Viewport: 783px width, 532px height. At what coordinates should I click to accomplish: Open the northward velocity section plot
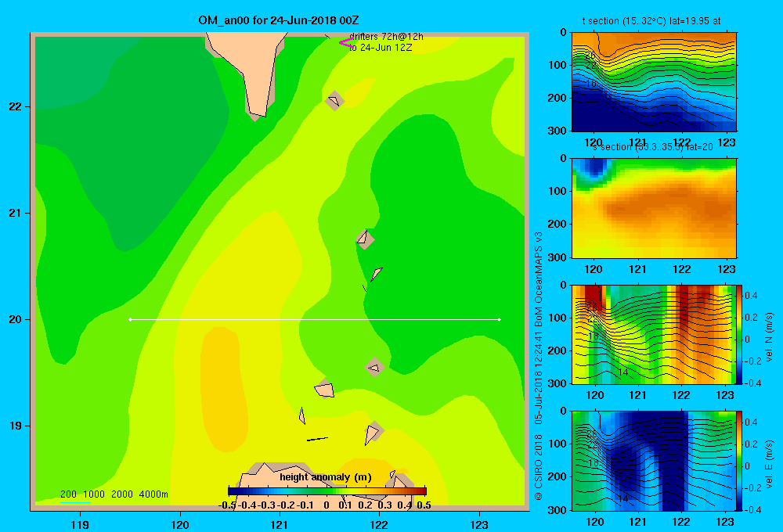click(654, 334)
